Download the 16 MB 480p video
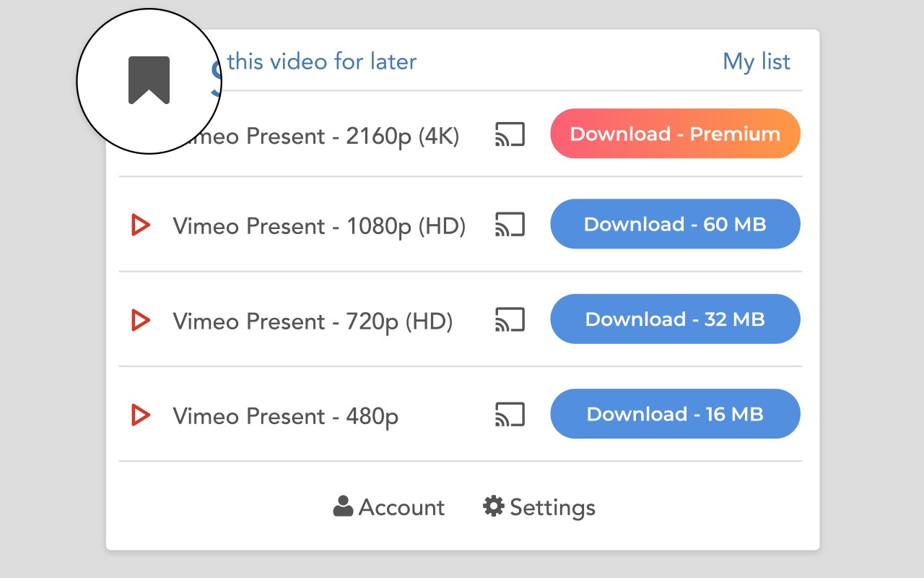 [x=675, y=414]
